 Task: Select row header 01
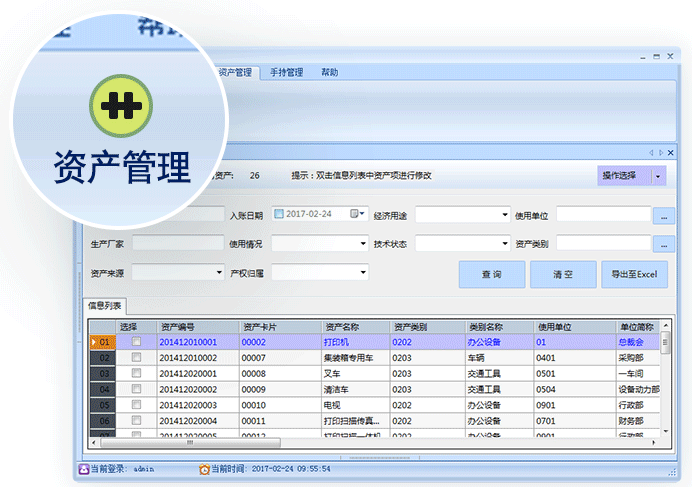point(103,342)
